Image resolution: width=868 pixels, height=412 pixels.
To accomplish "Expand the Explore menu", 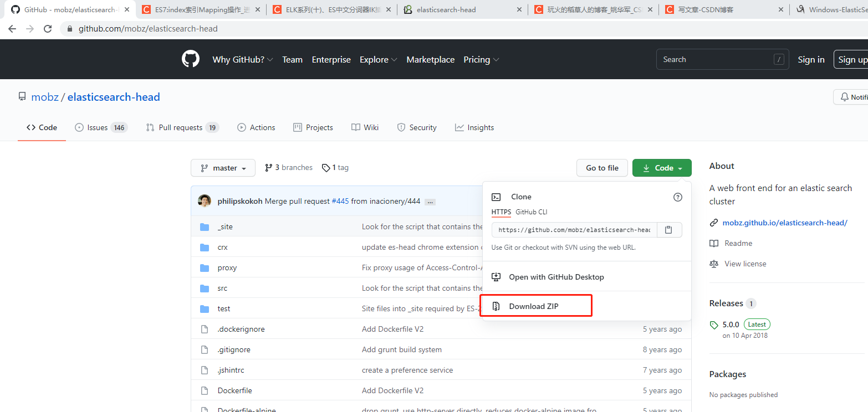I will point(379,59).
